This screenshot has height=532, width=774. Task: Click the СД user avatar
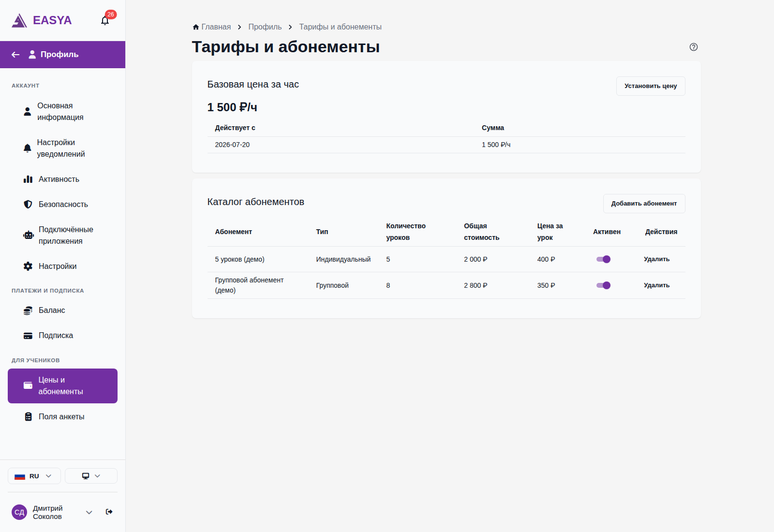(x=19, y=512)
